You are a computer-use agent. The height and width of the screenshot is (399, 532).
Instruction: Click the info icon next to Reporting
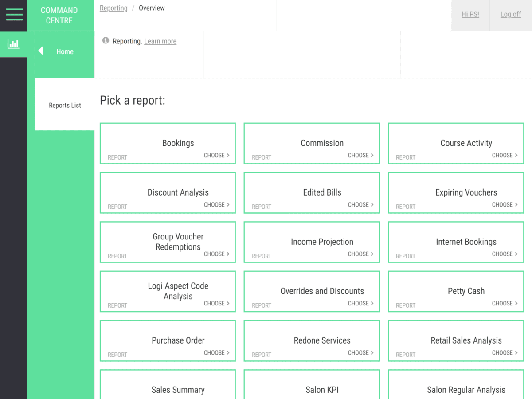pyautogui.click(x=106, y=41)
